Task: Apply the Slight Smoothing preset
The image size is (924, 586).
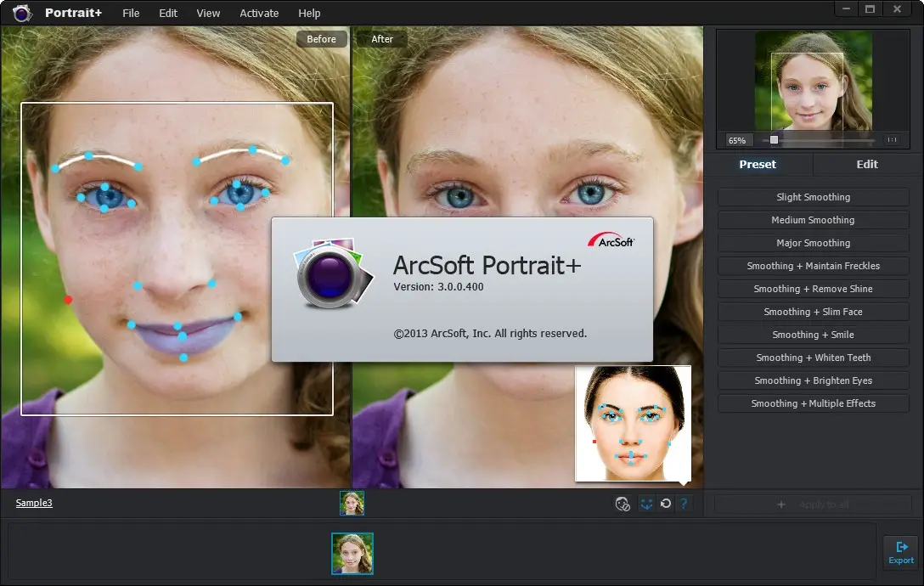Action: point(814,197)
